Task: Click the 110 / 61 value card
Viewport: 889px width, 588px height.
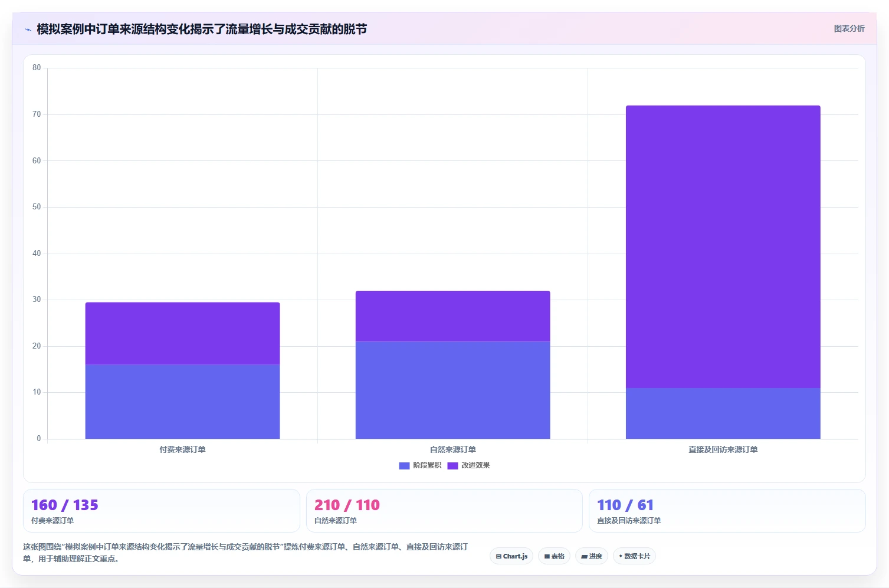Action: point(727,511)
